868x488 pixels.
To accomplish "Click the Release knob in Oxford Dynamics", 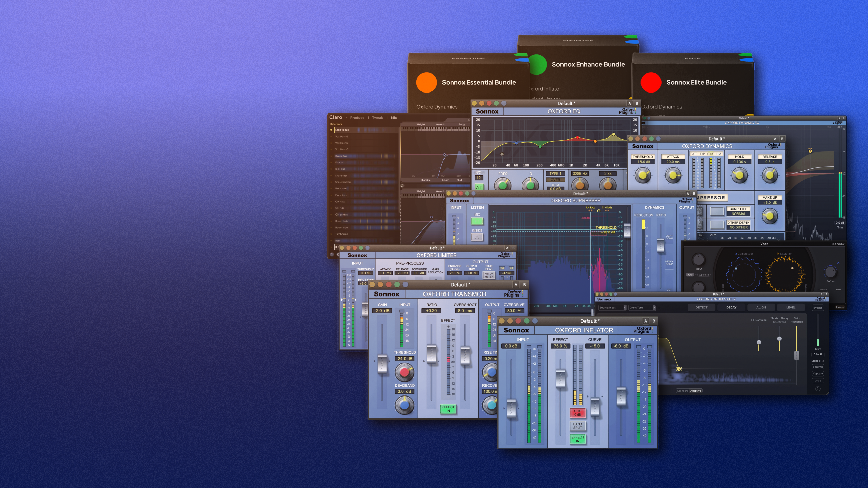I will [770, 175].
